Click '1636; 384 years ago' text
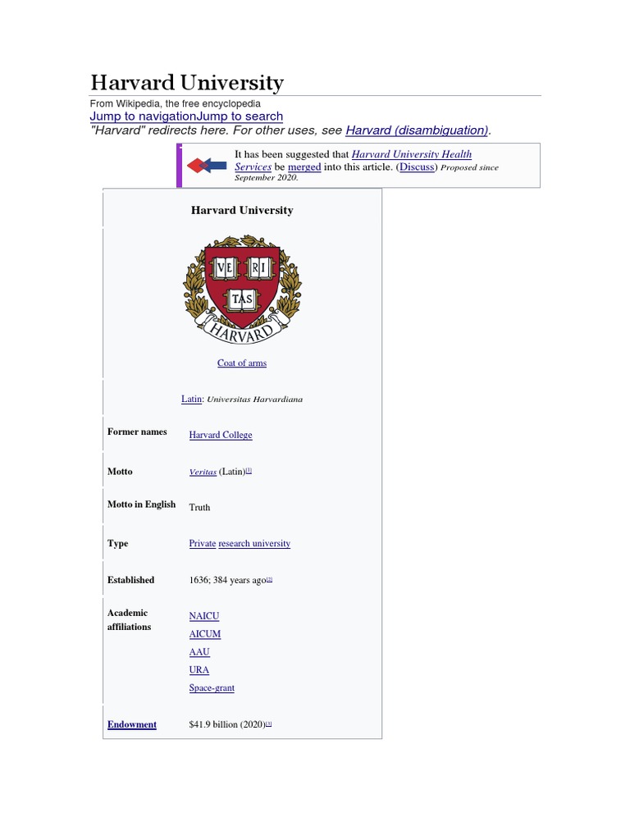The height and width of the screenshot is (840, 630). click(227, 580)
